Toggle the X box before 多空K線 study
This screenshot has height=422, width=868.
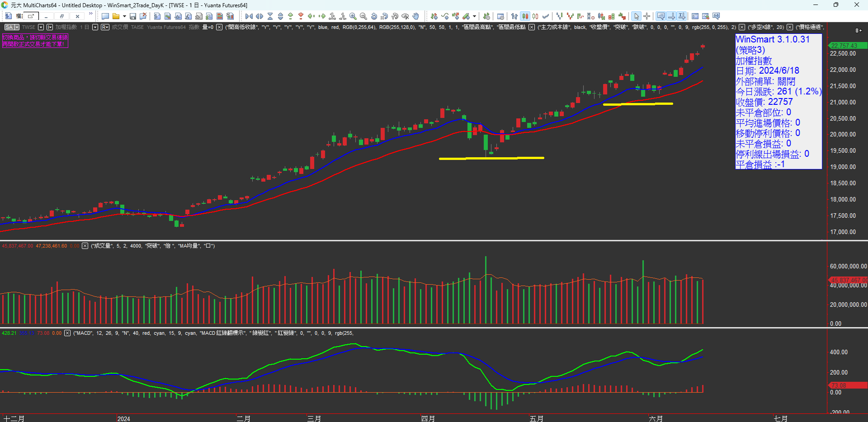click(742, 27)
